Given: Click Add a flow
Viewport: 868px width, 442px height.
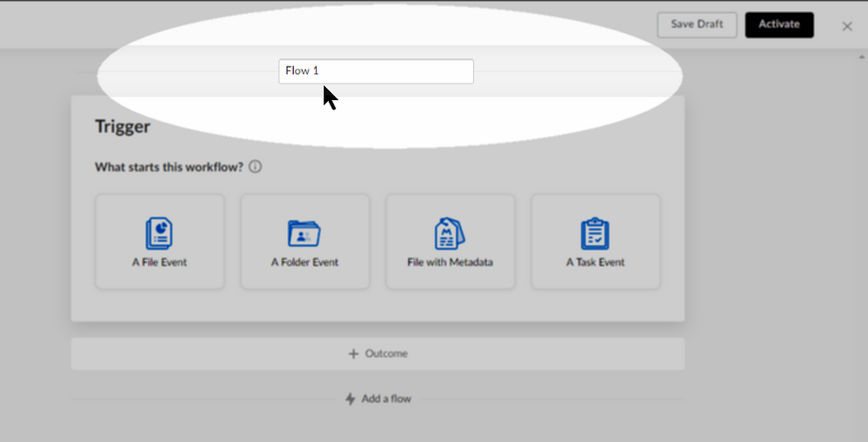Looking at the screenshot, I should 378,398.
